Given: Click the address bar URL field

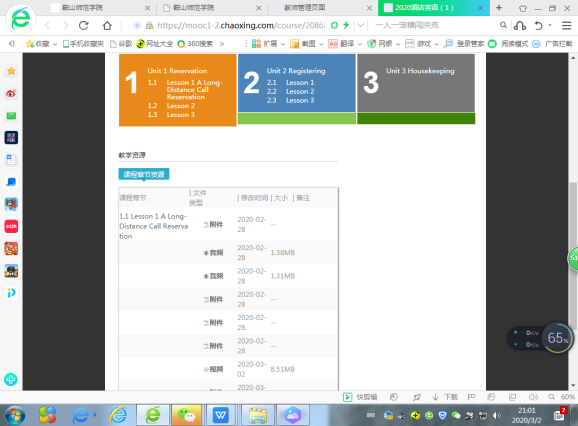Looking at the screenshot, I should [x=241, y=25].
